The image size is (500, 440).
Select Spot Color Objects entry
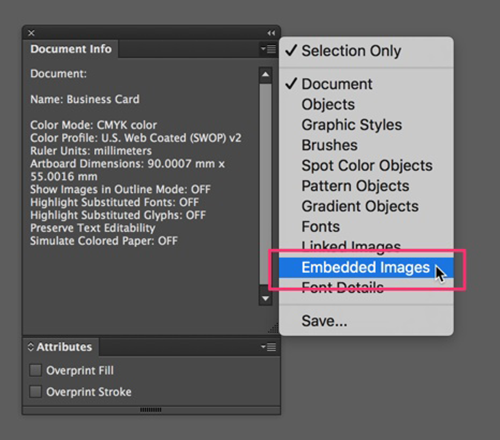(x=366, y=165)
